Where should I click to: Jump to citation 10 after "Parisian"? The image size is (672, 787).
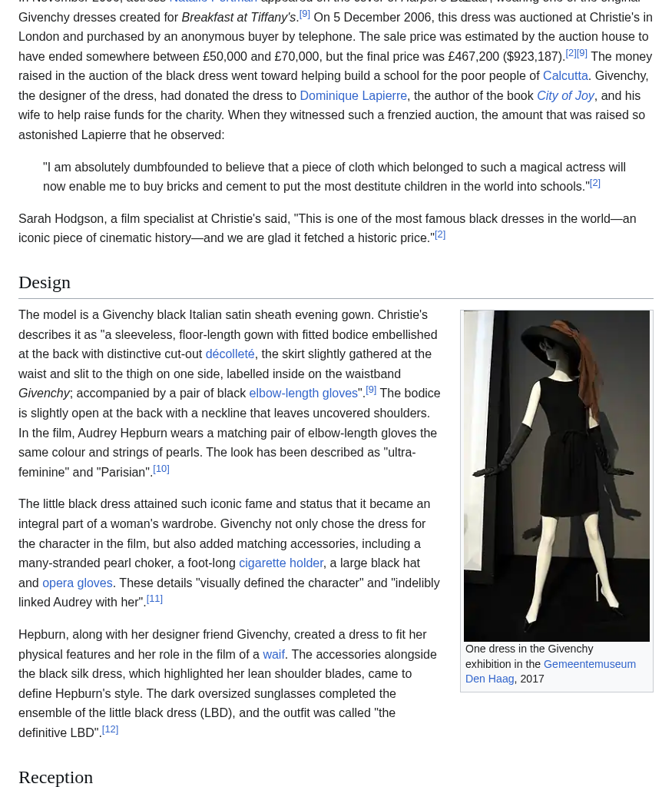pyautogui.click(x=161, y=469)
